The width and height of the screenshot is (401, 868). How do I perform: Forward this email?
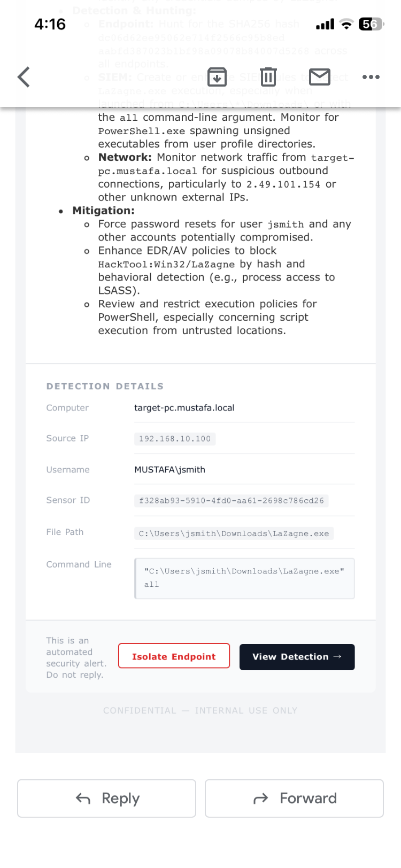pyautogui.click(x=294, y=799)
